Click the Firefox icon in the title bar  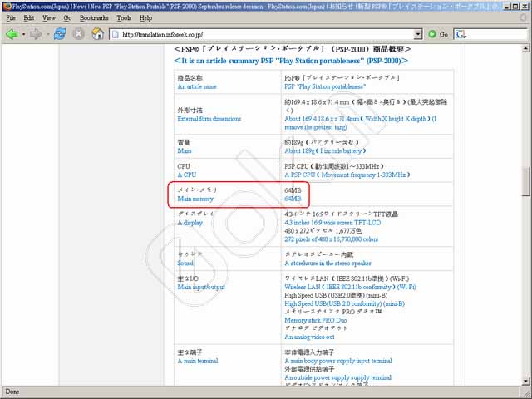(x=7, y=7)
